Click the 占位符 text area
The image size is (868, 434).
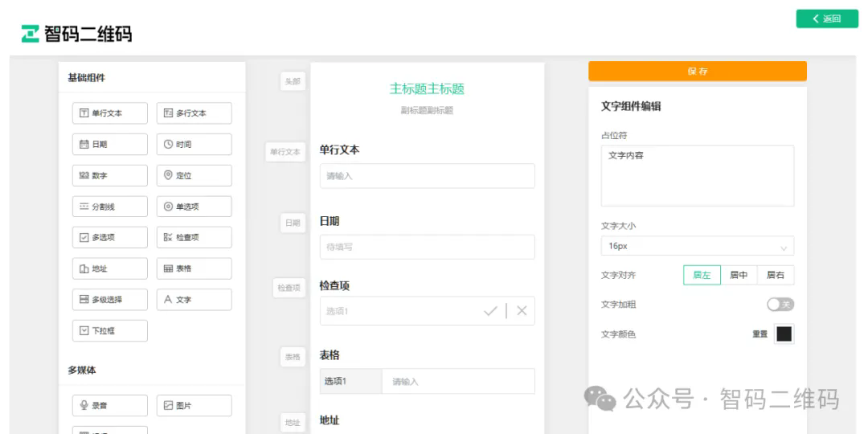(697, 175)
